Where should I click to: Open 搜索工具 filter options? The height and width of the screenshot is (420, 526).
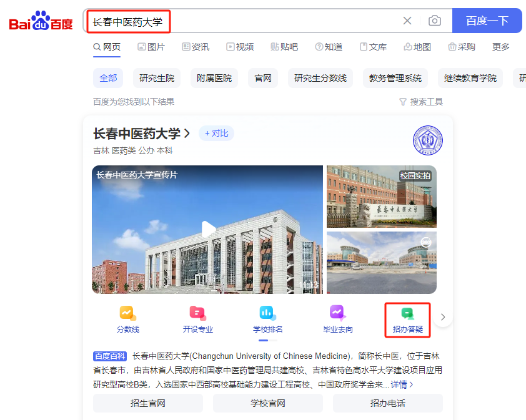[x=421, y=102]
